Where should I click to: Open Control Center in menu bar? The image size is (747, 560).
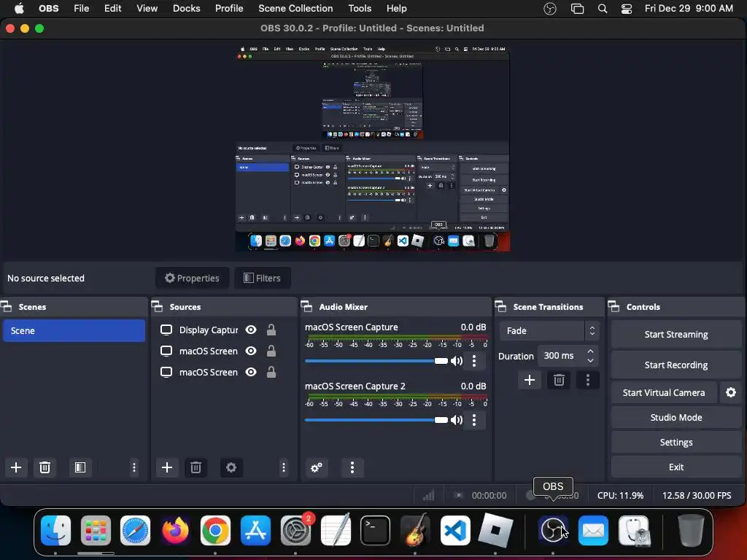627,9
